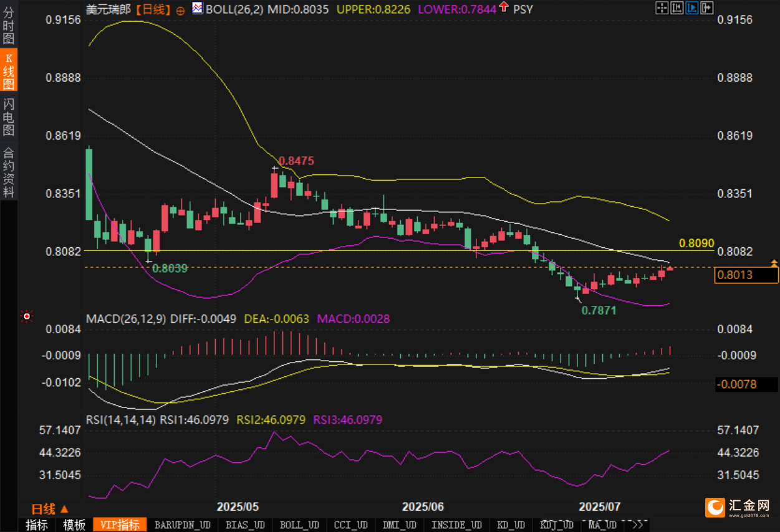Open the 指标 bottom tab
Viewport: 780px width, 532px height.
36,525
